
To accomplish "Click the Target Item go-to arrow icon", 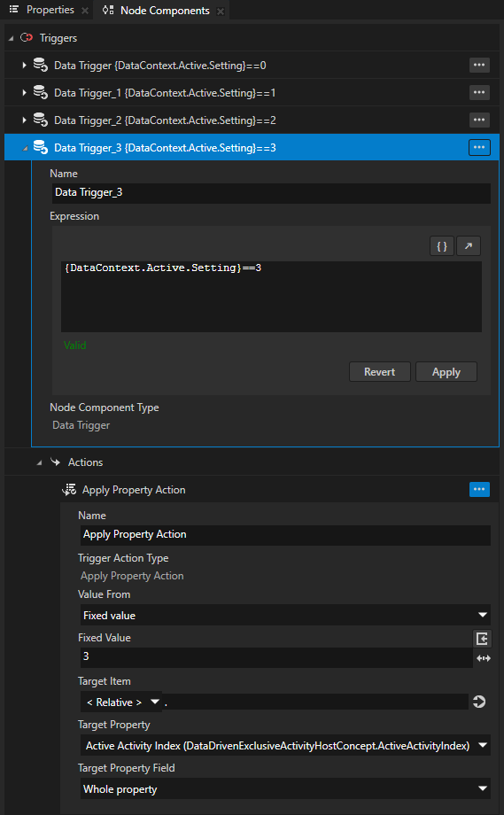I will pyautogui.click(x=479, y=702).
